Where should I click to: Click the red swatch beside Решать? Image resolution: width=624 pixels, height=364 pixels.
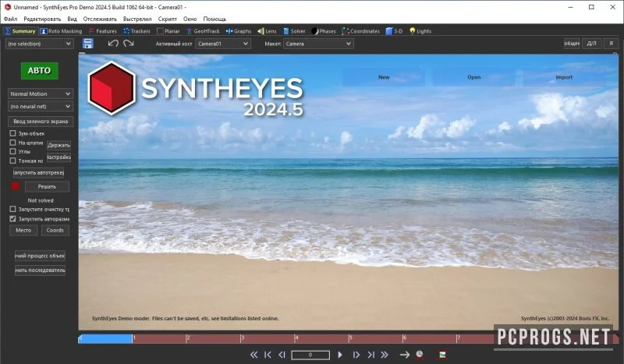(15, 186)
